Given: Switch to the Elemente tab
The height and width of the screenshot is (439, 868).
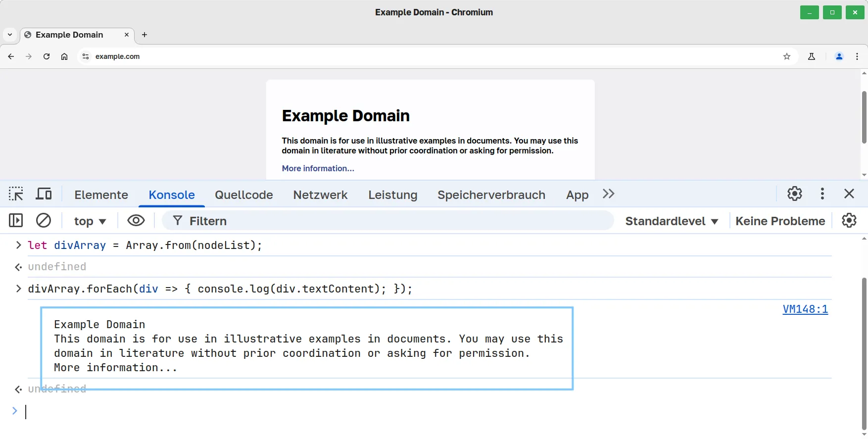Looking at the screenshot, I should (x=101, y=195).
